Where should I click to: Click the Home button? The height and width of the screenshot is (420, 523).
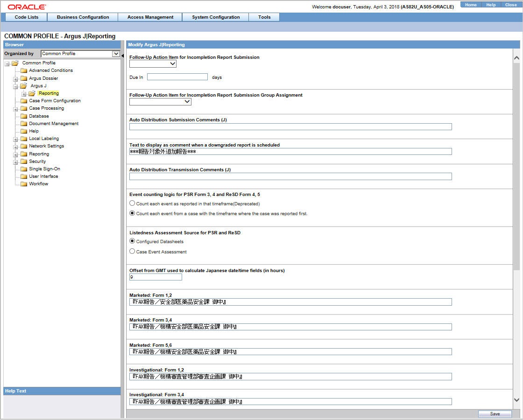coord(471,5)
